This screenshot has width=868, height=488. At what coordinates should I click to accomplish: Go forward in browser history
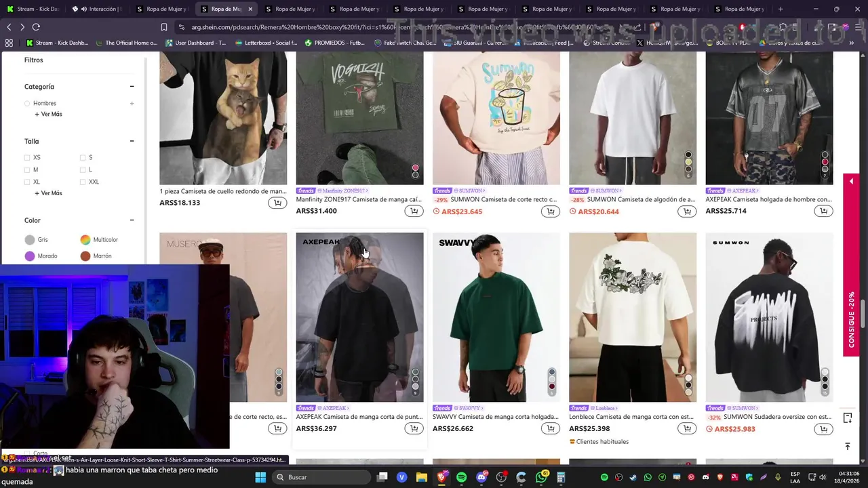[x=22, y=27]
